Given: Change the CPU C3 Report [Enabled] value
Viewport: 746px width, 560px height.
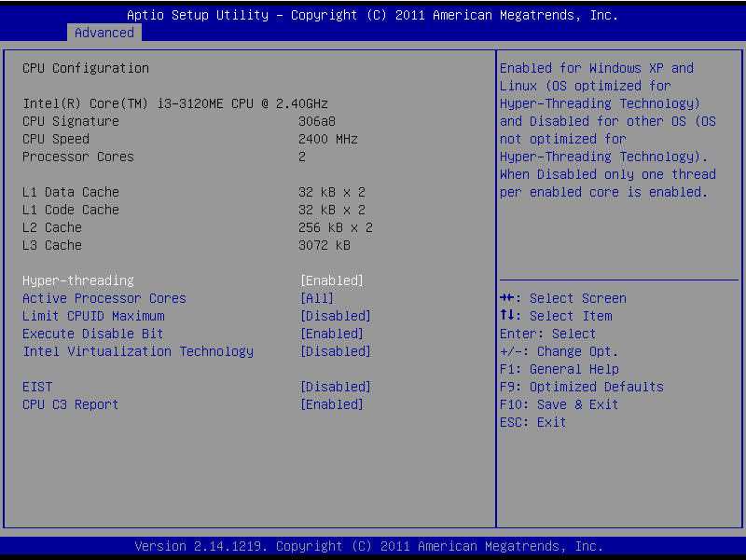Looking at the screenshot, I should pos(331,404).
